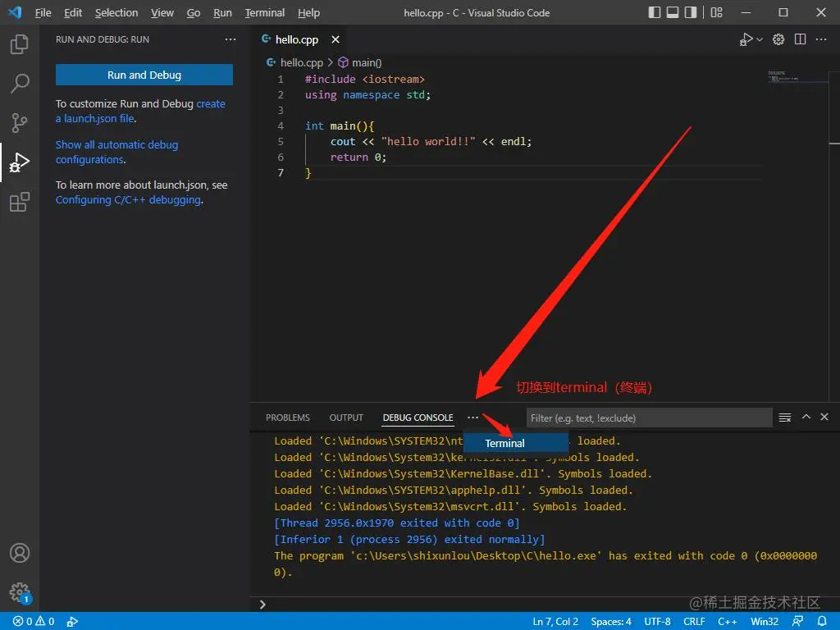Click 'exited normally' console message line
Viewport: 840px width, 630px height.
coord(409,540)
